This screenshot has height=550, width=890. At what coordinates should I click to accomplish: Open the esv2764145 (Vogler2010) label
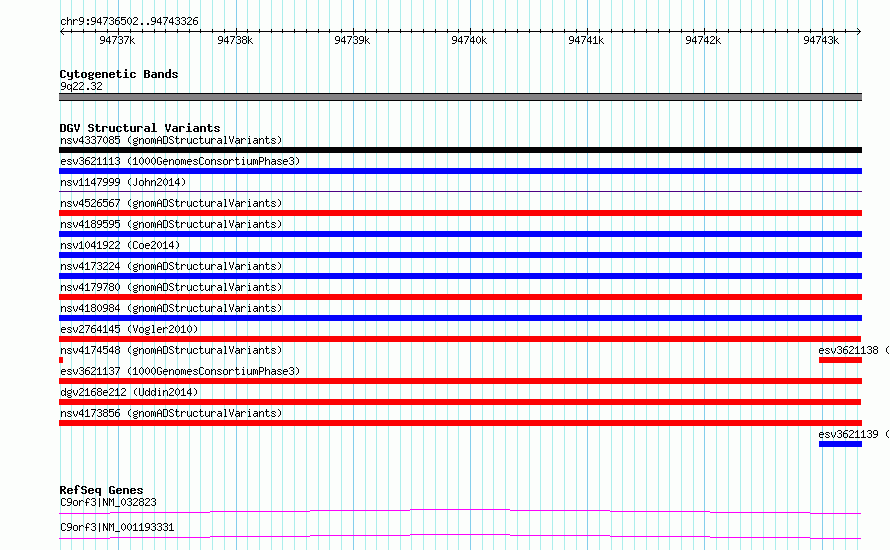[129, 329]
